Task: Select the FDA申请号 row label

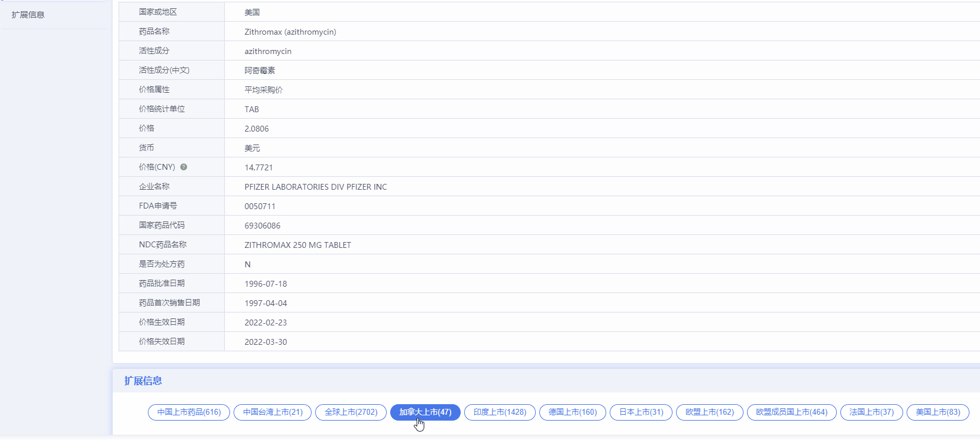Action: [x=158, y=206]
